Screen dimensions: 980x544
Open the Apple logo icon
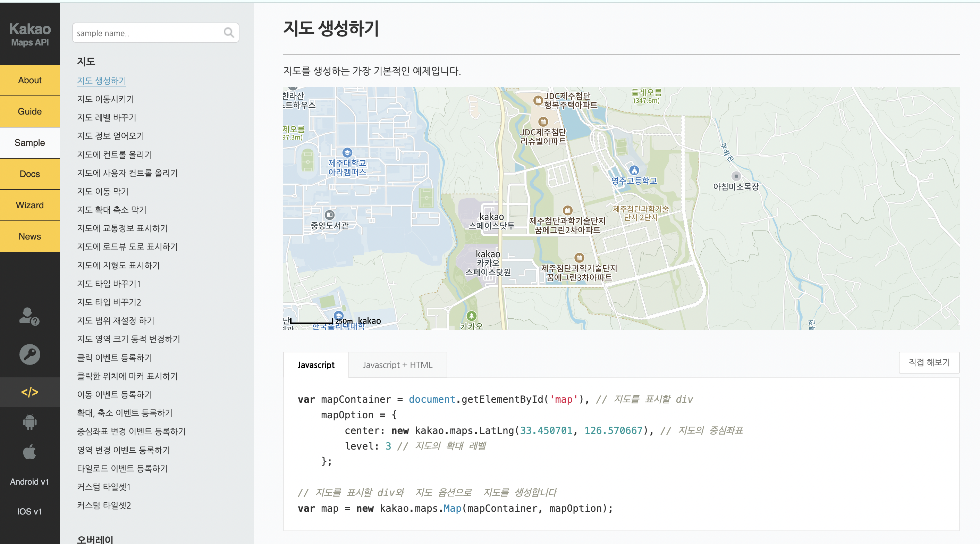[30, 452]
